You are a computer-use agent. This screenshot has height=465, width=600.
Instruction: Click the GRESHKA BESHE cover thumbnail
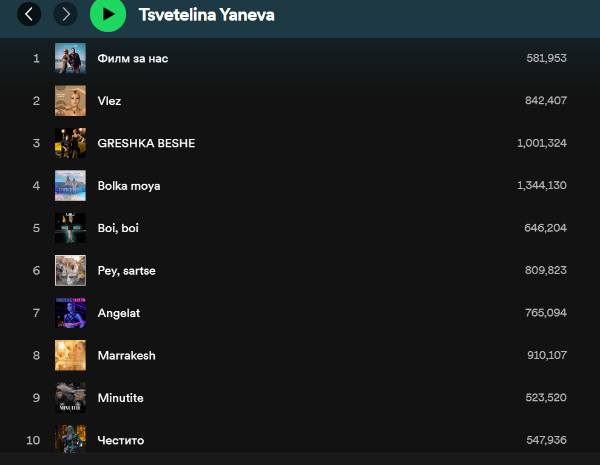coord(70,143)
